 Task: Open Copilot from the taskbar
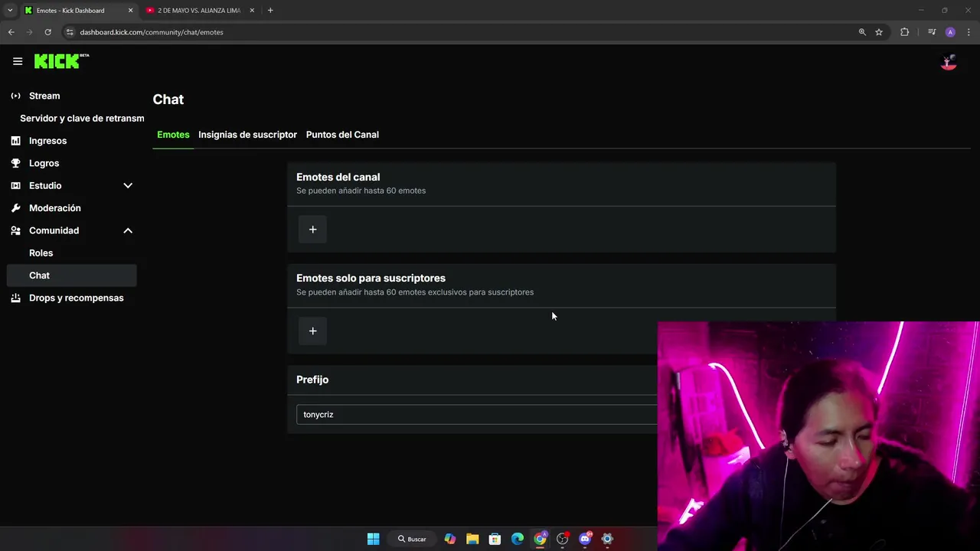450,539
